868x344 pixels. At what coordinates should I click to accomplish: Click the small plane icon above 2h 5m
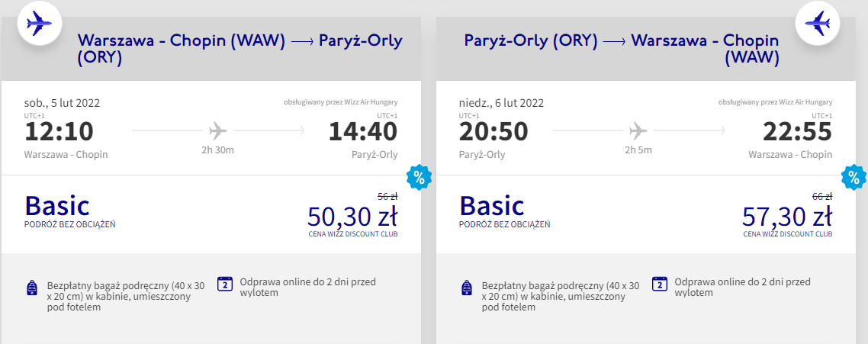[x=638, y=130]
